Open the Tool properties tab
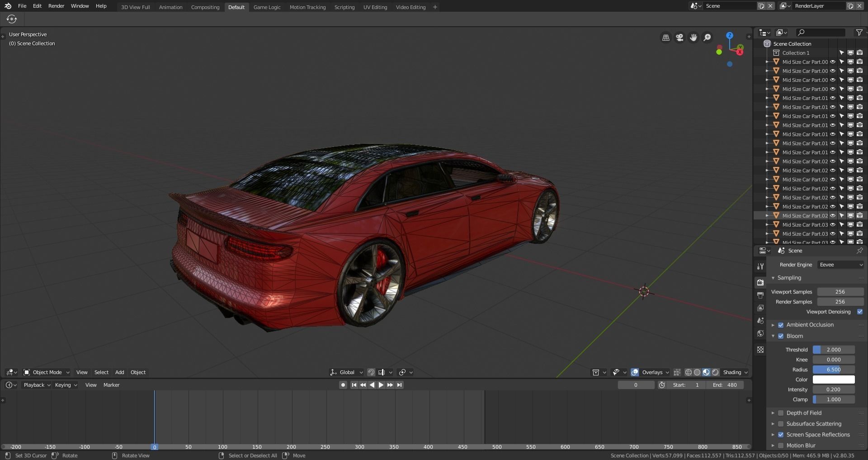Screen dimensions: 868x460 760,266
